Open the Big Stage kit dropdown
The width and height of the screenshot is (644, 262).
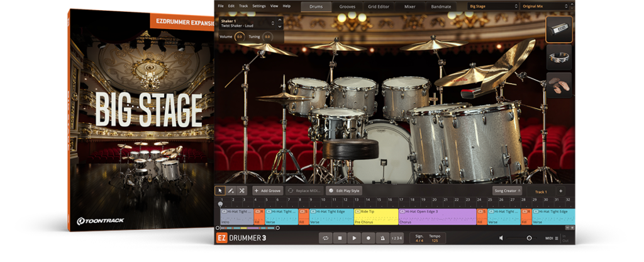tap(493, 6)
